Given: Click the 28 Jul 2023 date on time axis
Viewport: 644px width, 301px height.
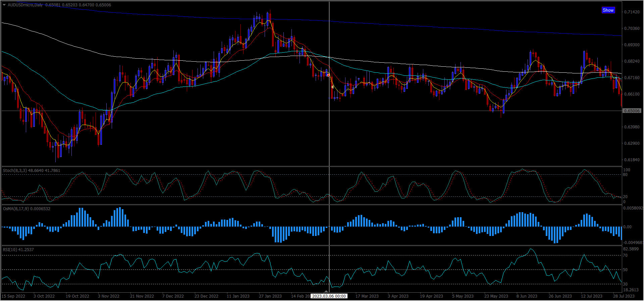Looking at the screenshot, I should (x=624, y=296).
